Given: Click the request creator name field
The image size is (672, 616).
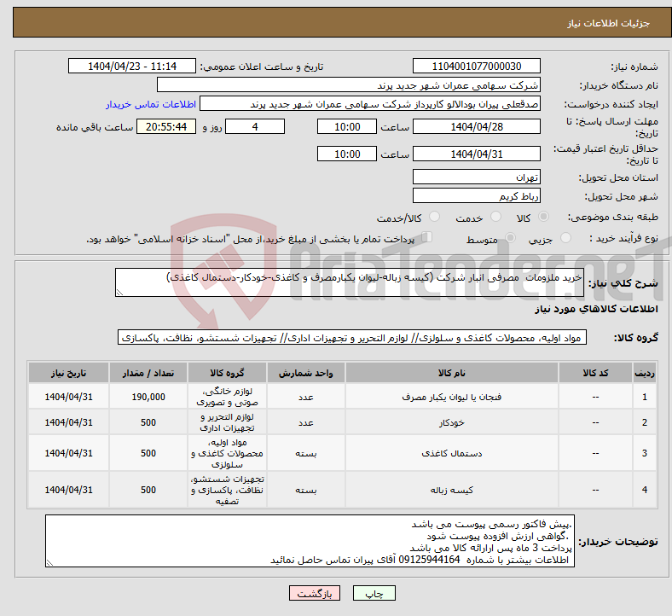Looking at the screenshot, I should pos(370,104).
